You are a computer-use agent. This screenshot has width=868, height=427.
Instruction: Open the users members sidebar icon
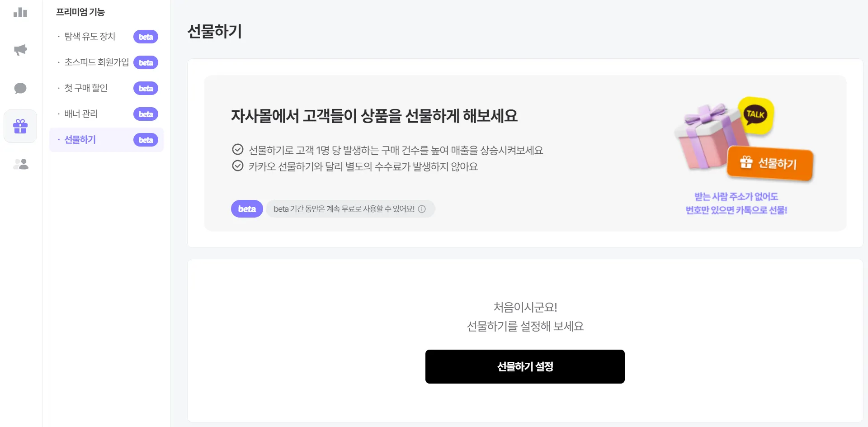click(21, 164)
